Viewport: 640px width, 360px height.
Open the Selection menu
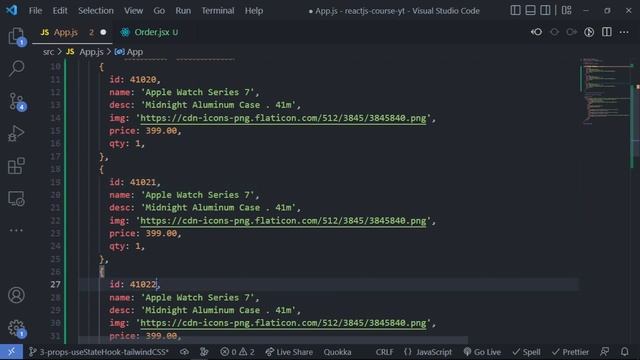[x=96, y=11]
